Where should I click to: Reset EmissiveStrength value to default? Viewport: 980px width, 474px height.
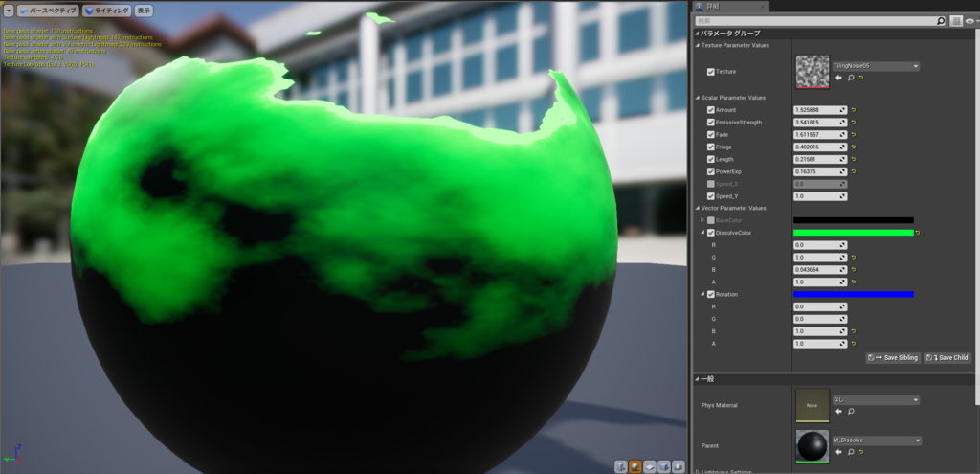pyautogui.click(x=853, y=123)
